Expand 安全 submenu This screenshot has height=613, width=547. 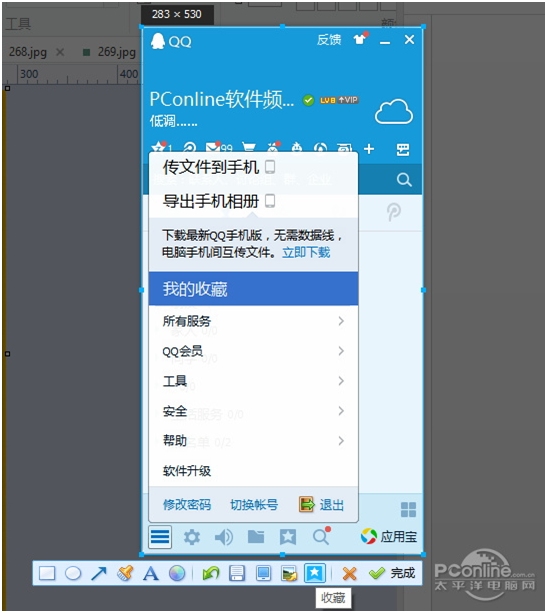pyautogui.click(x=253, y=411)
